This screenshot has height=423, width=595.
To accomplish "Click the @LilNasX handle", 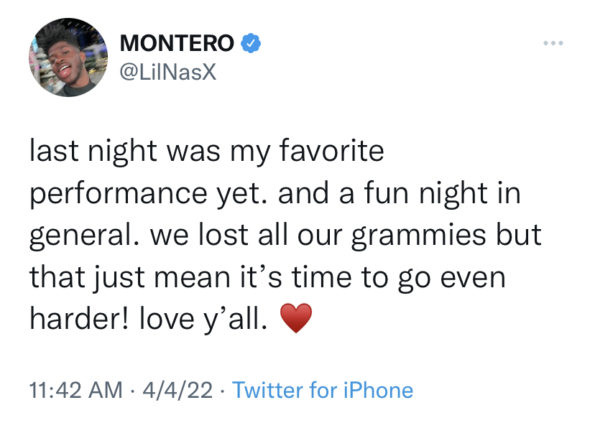I will pos(168,72).
